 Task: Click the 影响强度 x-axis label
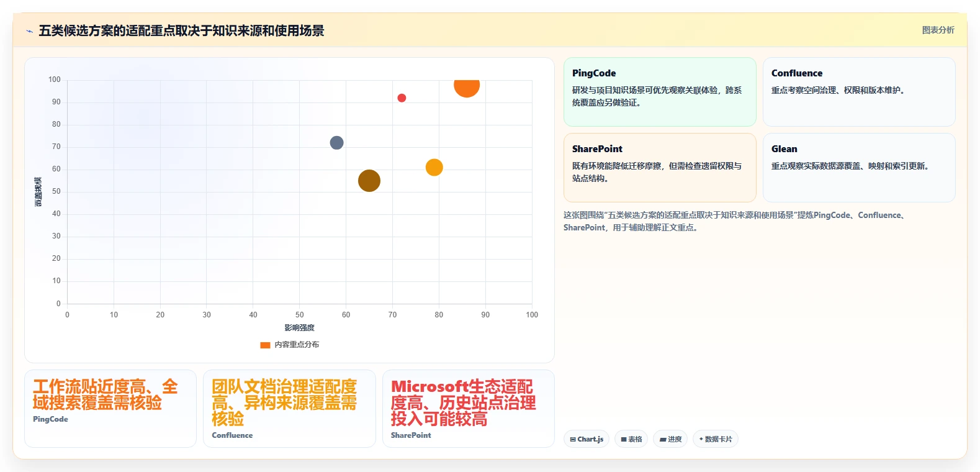pyautogui.click(x=300, y=328)
